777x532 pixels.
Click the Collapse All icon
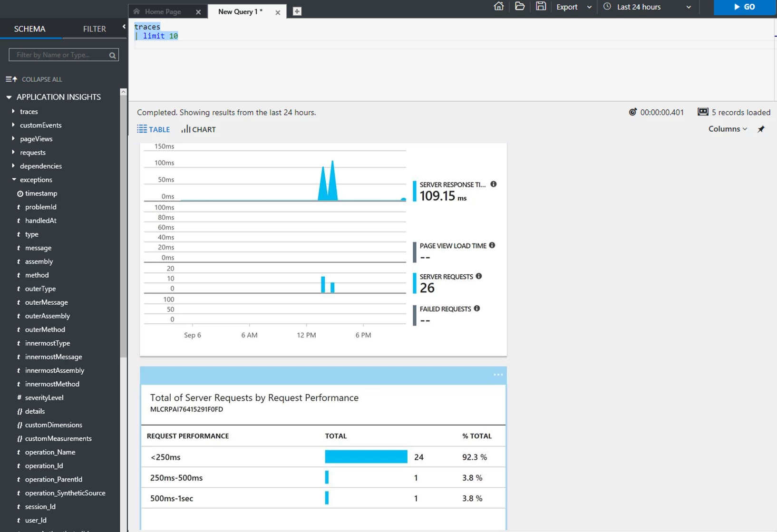coord(11,79)
